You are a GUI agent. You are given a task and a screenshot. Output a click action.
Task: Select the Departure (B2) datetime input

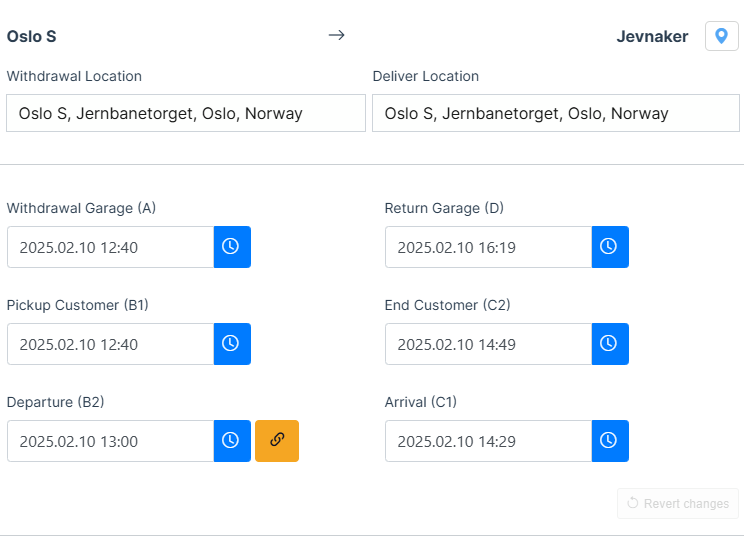[111, 441]
